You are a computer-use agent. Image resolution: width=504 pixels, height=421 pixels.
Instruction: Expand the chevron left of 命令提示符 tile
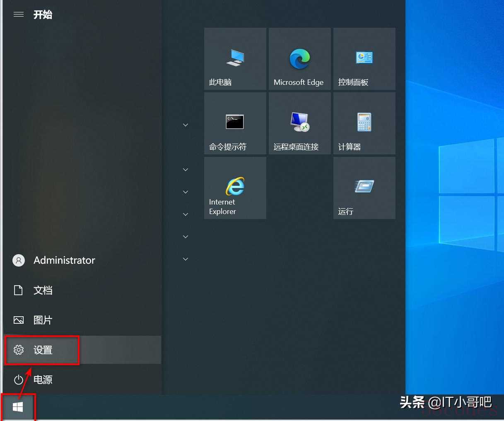click(x=186, y=125)
